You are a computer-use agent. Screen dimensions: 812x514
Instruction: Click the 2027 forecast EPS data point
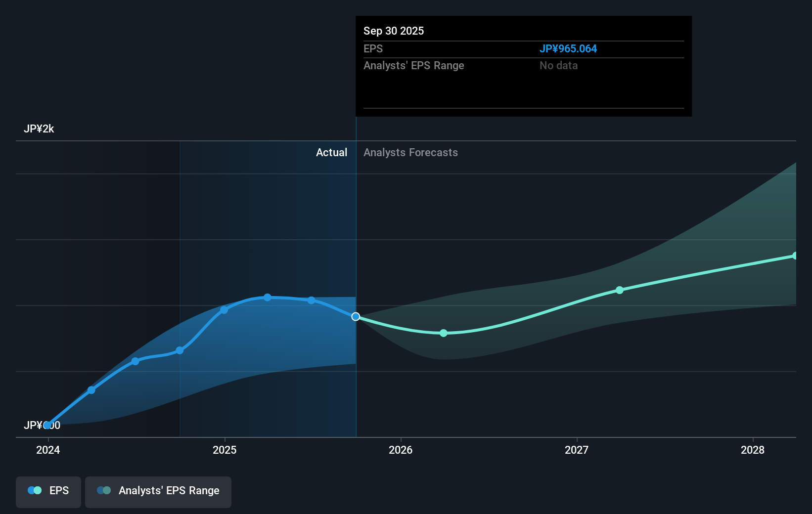pyautogui.click(x=620, y=290)
